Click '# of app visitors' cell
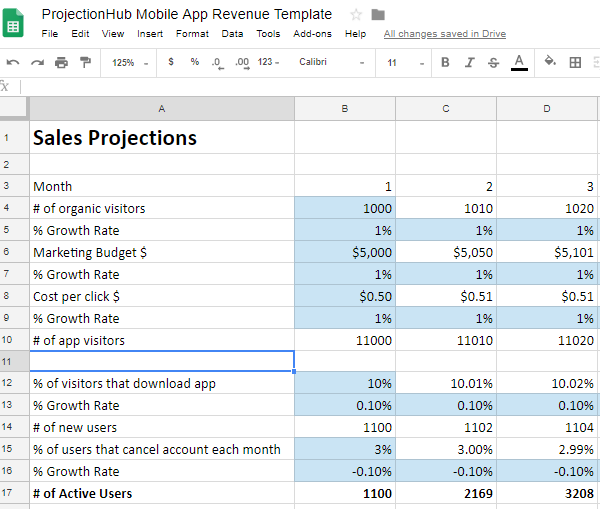This screenshot has width=600, height=509. tap(162, 340)
